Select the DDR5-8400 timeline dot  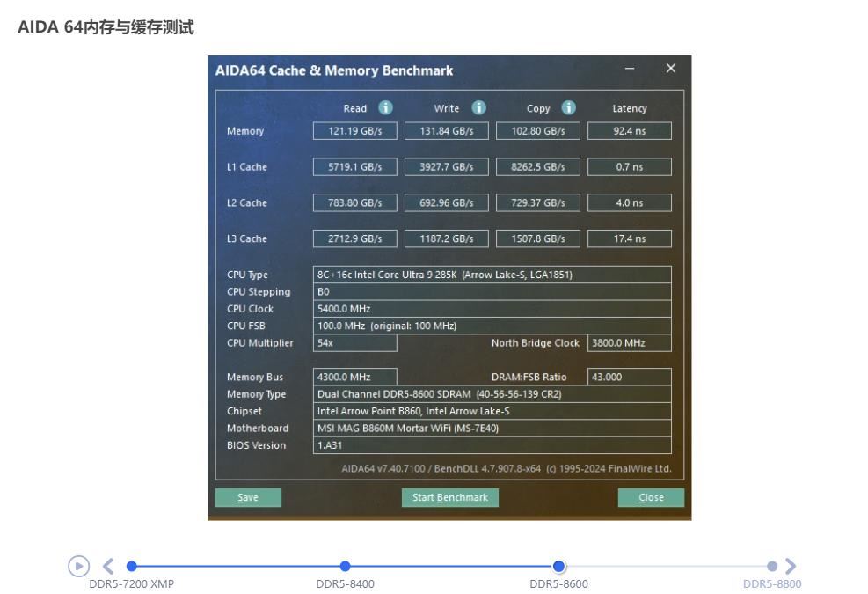pos(345,567)
